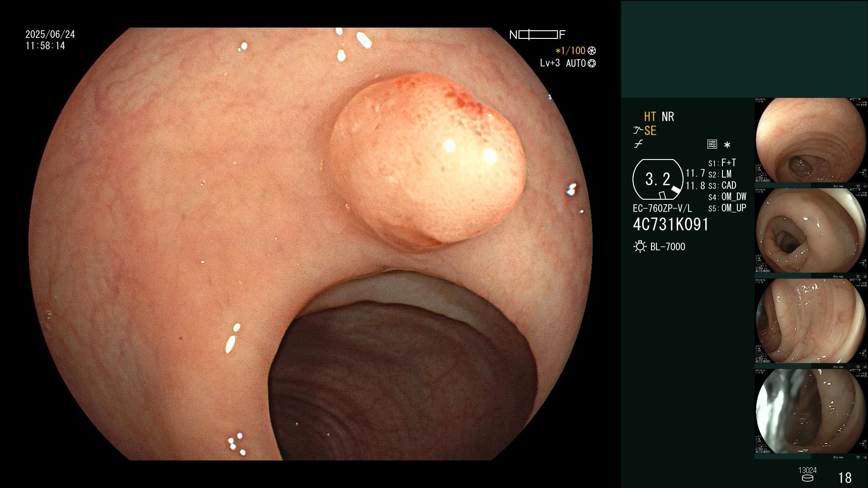The height and width of the screenshot is (488, 868).
Task: Select the fourth thumbnail with metallic reflection
Action: (811, 411)
